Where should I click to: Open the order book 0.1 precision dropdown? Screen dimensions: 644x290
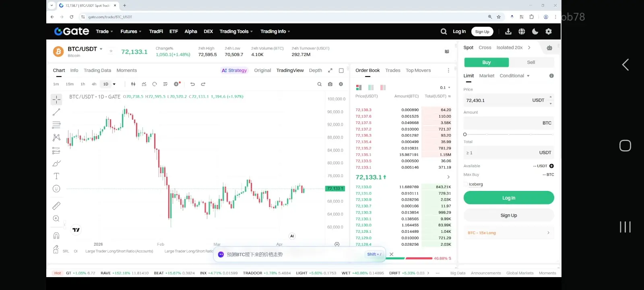tap(445, 87)
